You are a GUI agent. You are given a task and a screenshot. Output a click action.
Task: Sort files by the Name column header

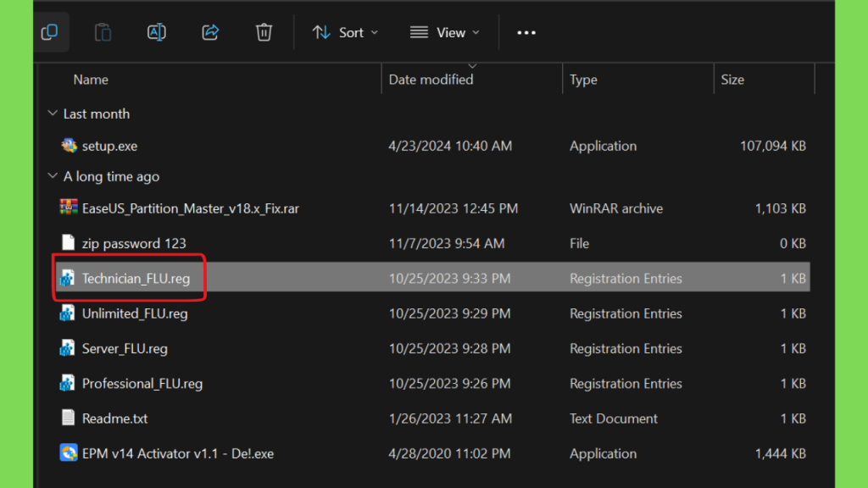click(91, 80)
